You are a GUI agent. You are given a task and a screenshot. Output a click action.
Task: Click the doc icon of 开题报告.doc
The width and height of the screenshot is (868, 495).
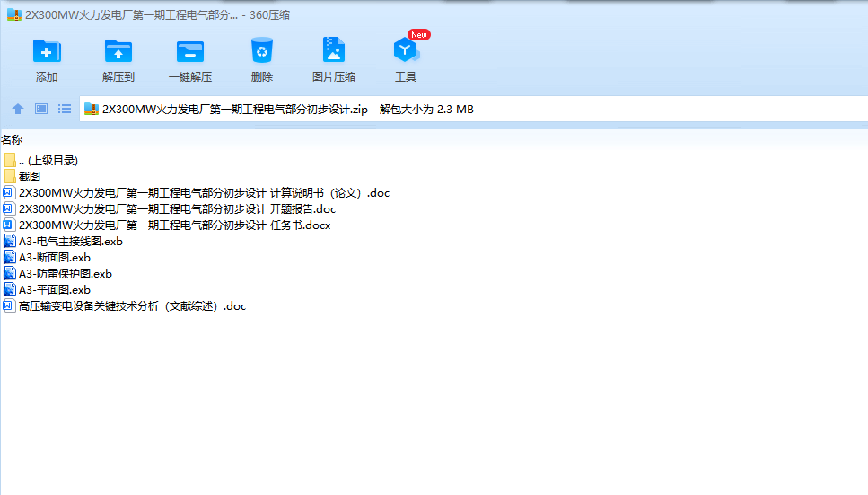8,209
